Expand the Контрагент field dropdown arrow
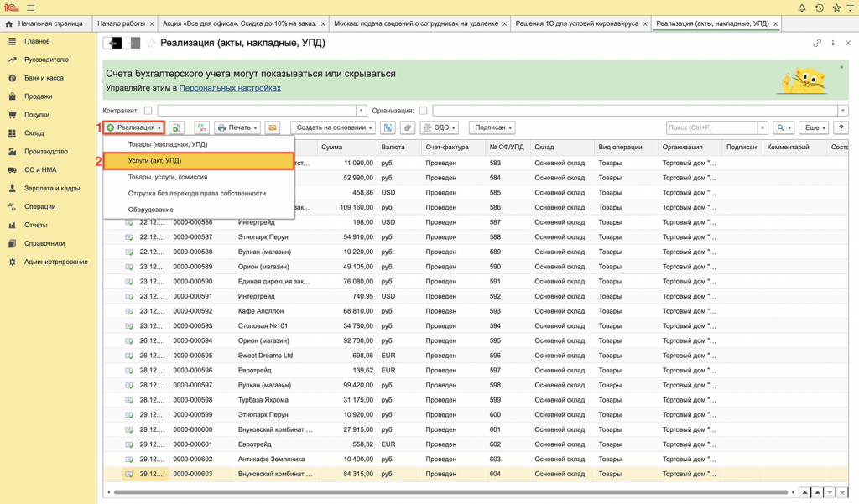 pos(361,111)
